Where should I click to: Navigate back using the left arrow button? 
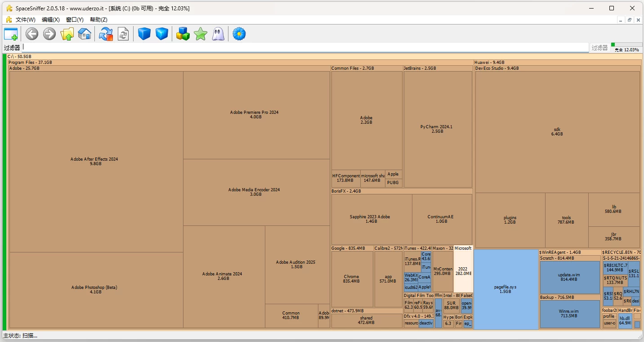click(x=31, y=34)
